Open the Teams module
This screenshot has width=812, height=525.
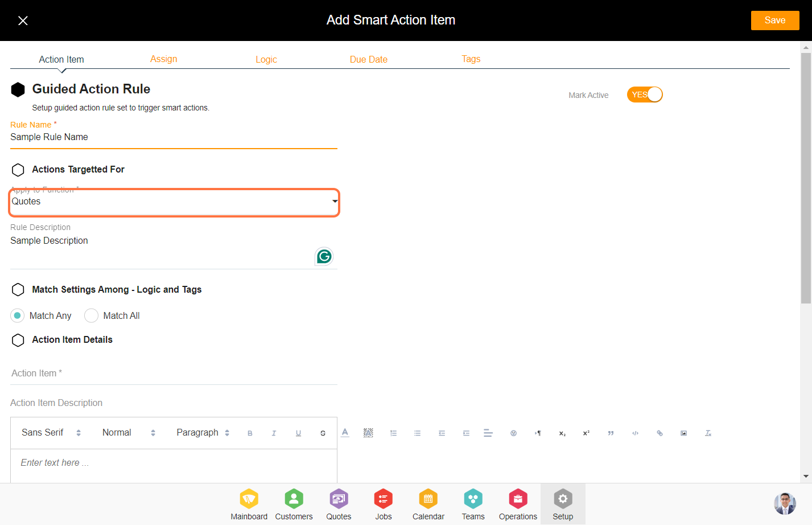click(473, 505)
